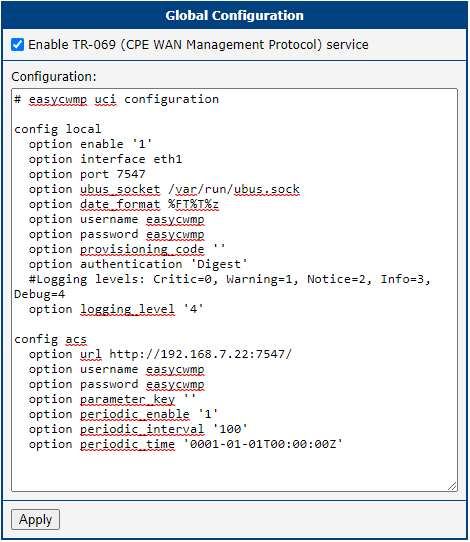The height and width of the screenshot is (542, 470).
Task: Click the 'option enable 1' line
Action: tap(90, 144)
